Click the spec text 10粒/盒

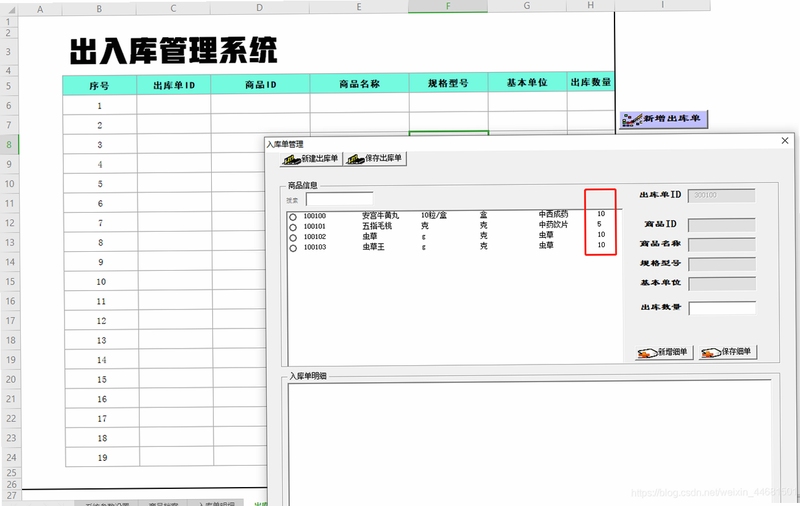[434, 215]
